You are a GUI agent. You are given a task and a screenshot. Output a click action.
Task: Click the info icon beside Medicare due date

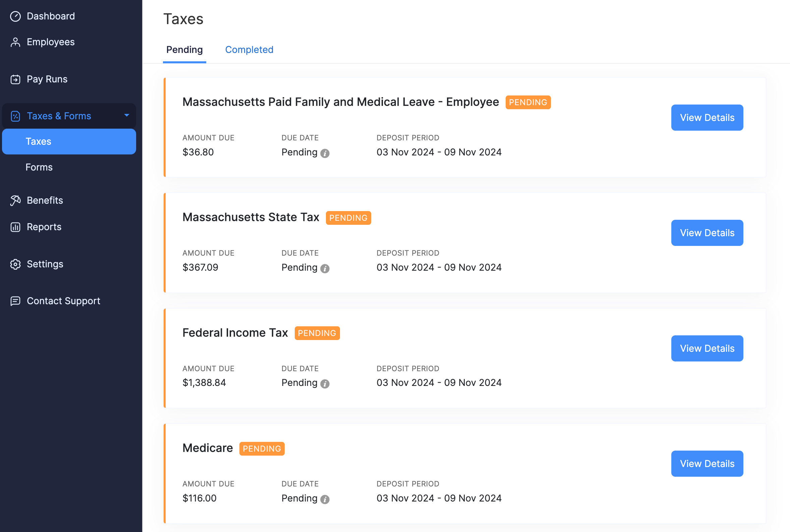click(325, 499)
